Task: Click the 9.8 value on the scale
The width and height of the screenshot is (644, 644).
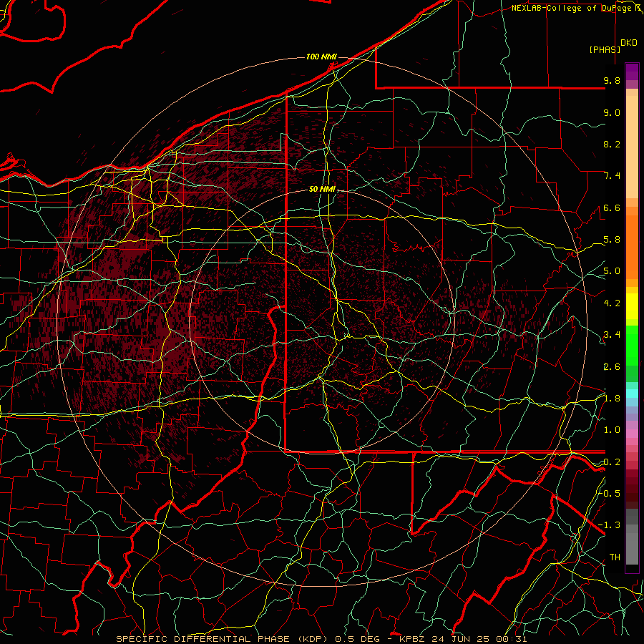Action: (612, 80)
